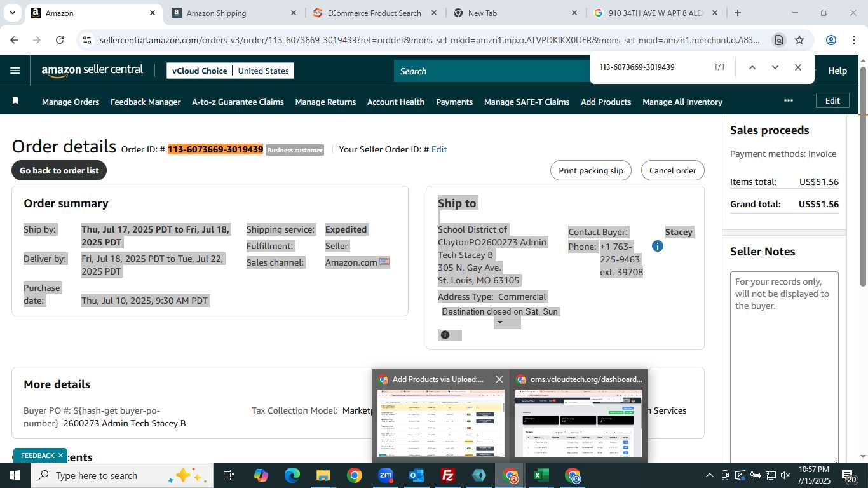The height and width of the screenshot is (488, 868).
Task: Open the Seller Central hamburger menu
Action: (15, 71)
